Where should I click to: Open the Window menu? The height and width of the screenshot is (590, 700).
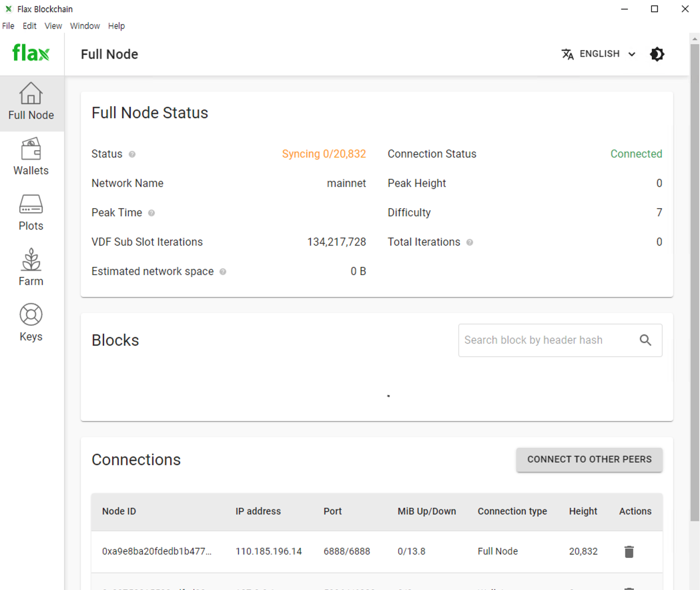85,26
